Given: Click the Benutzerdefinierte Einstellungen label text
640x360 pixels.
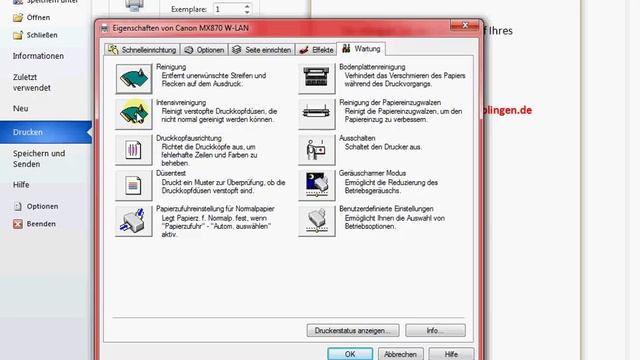Looking at the screenshot, I should coord(386,209).
